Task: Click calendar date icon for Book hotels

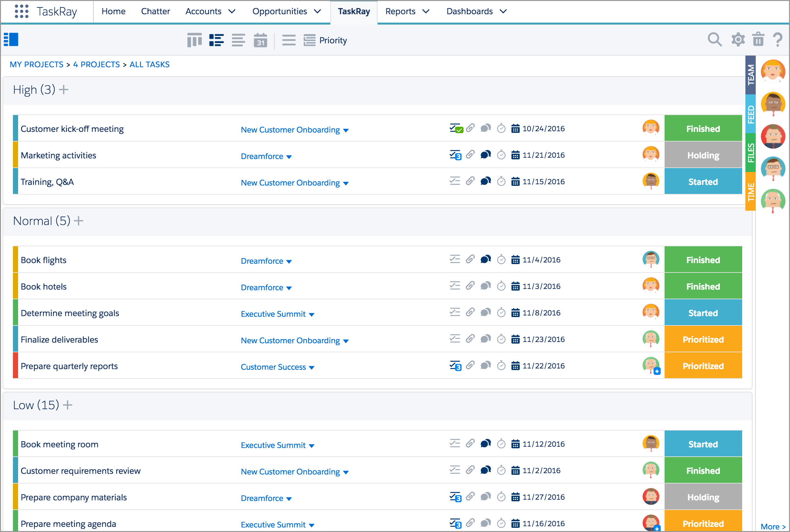Action: click(x=515, y=286)
